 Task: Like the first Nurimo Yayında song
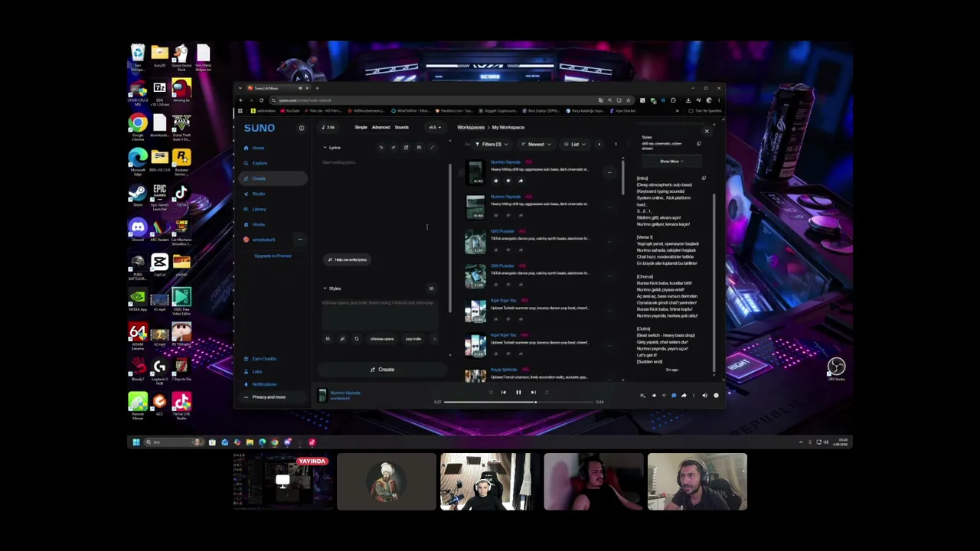coord(495,181)
